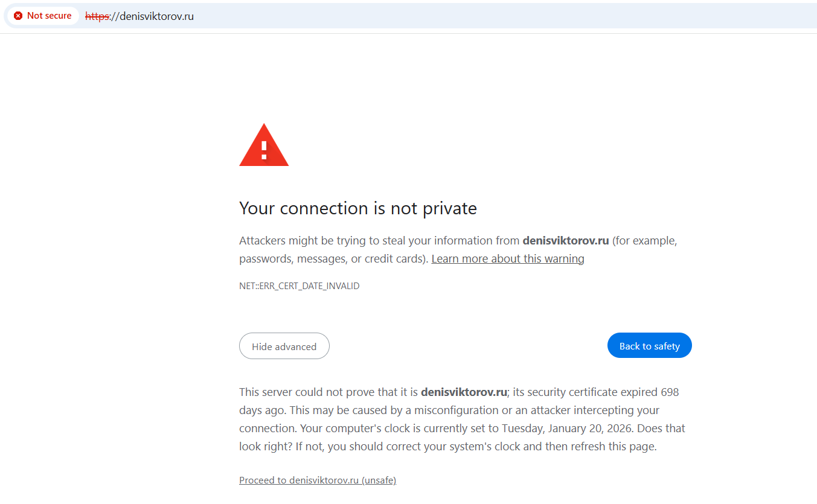
Task: Click the Your connection is not private heading
Action: (x=357, y=208)
